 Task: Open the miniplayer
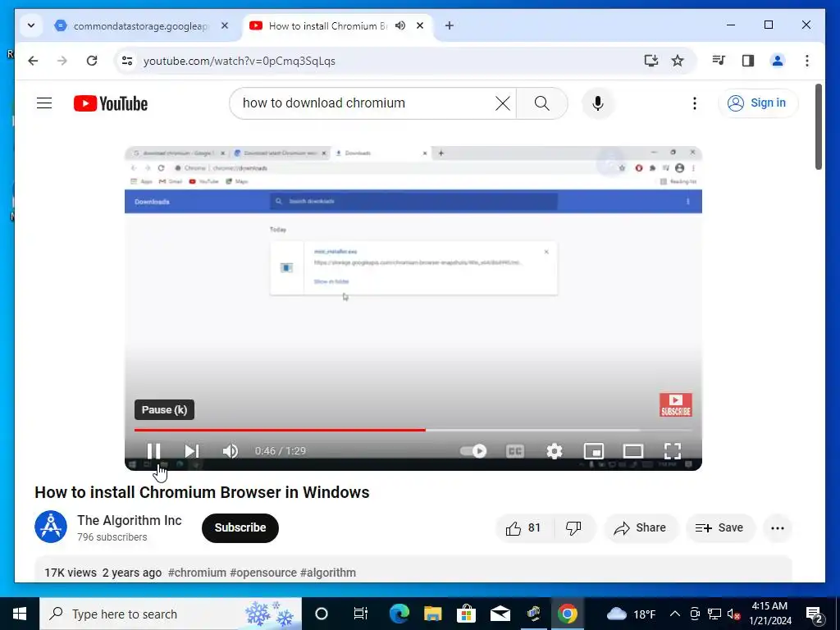coord(594,451)
